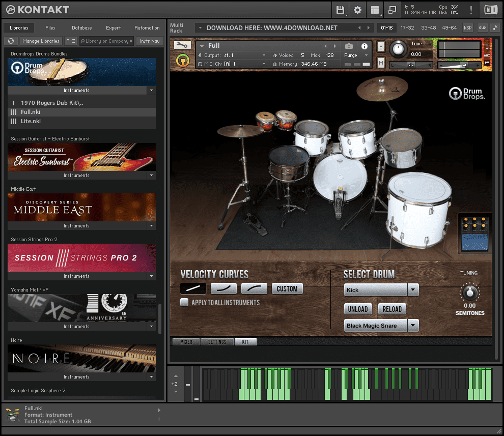Viewport: 504px width, 436px height.
Task: Click the effects pedal thumbnail icon
Action: pos(474,234)
